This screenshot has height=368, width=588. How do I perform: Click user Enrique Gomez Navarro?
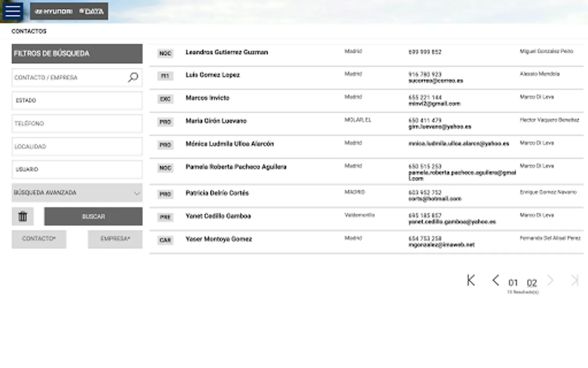548,192
